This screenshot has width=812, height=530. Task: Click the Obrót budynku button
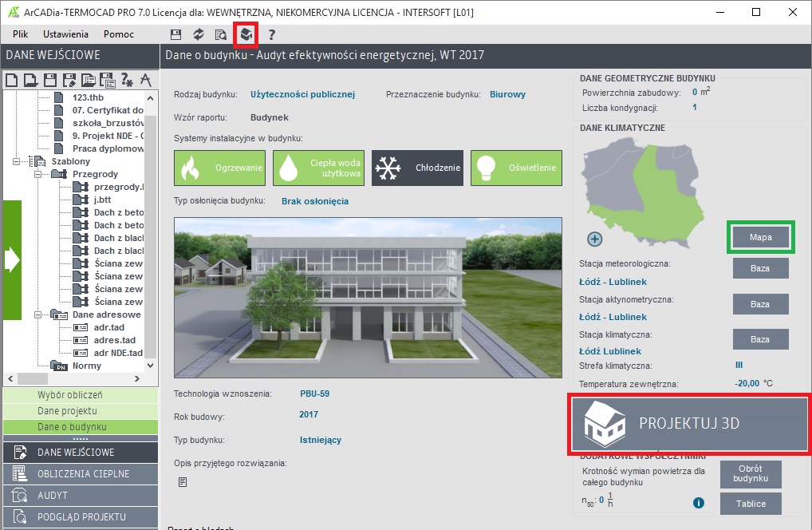click(x=751, y=473)
